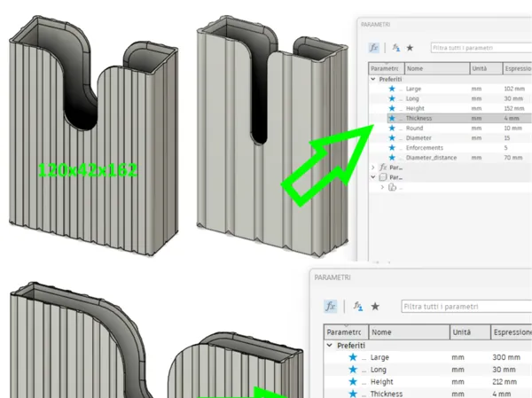Image resolution: width=532 pixels, height=398 pixels.
Task: Click the 212 mm expression value
Action: coord(505,381)
